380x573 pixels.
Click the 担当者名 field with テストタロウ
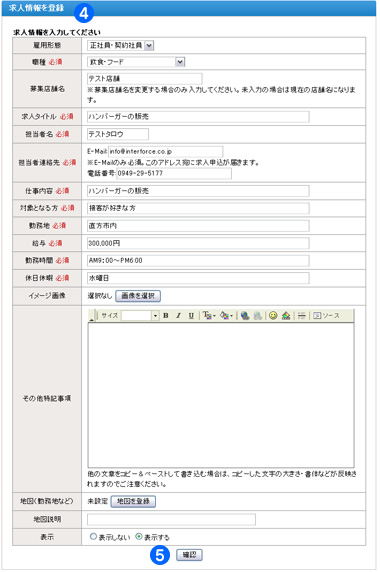click(x=118, y=134)
